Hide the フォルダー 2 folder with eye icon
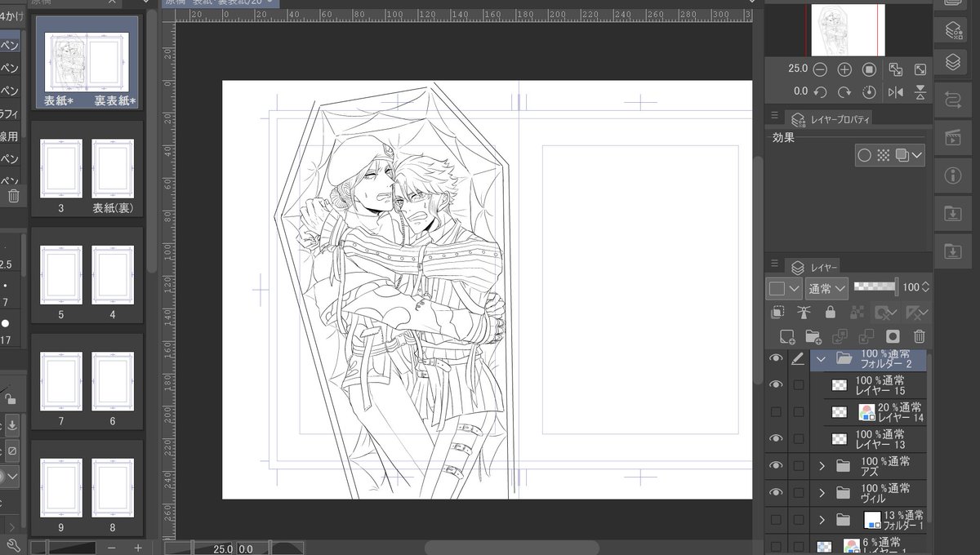 pos(776,358)
